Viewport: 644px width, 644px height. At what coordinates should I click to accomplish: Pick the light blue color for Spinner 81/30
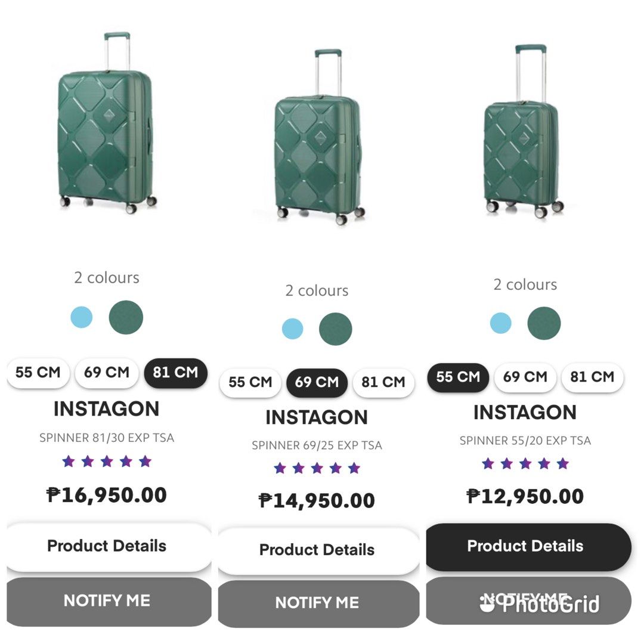coord(82,317)
